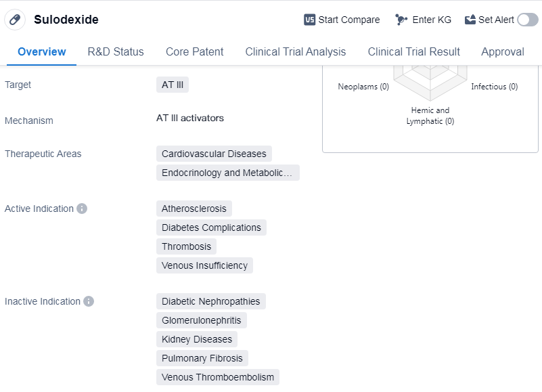Click Hemic and Lymphatic radar chart label

pos(430,116)
